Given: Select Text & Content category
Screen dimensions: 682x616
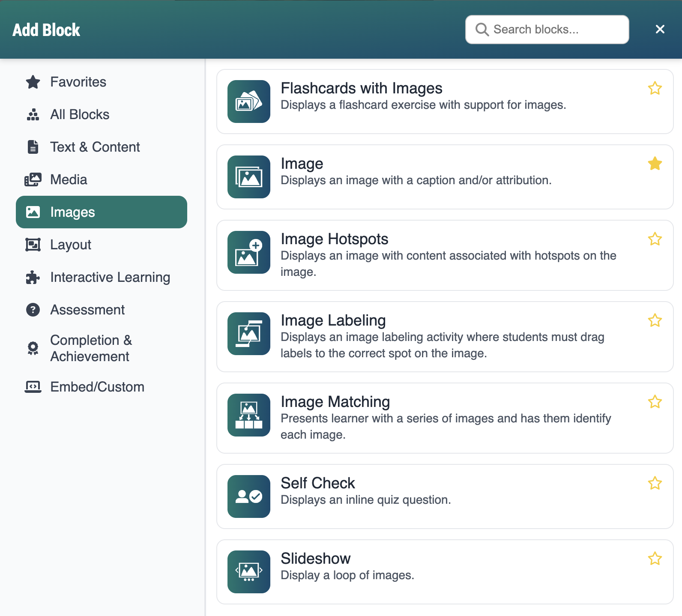Looking at the screenshot, I should [x=102, y=147].
